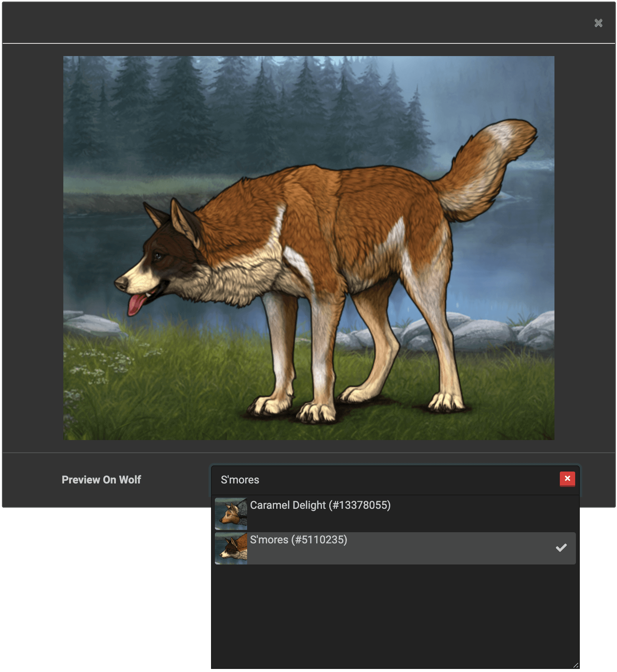Image resolution: width=617 pixels, height=672 pixels.
Task: Click the Preview On Wolf label
Action: click(101, 480)
